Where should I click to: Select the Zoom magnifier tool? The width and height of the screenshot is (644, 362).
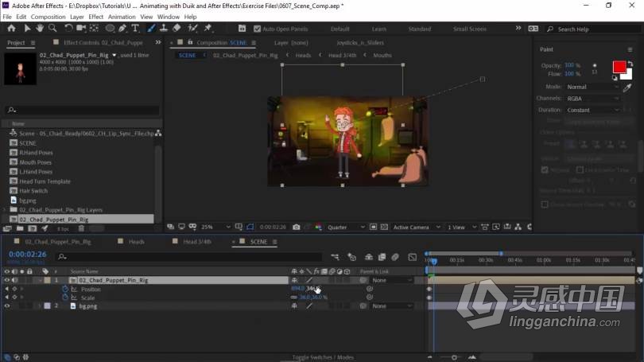[x=52, y=28]
